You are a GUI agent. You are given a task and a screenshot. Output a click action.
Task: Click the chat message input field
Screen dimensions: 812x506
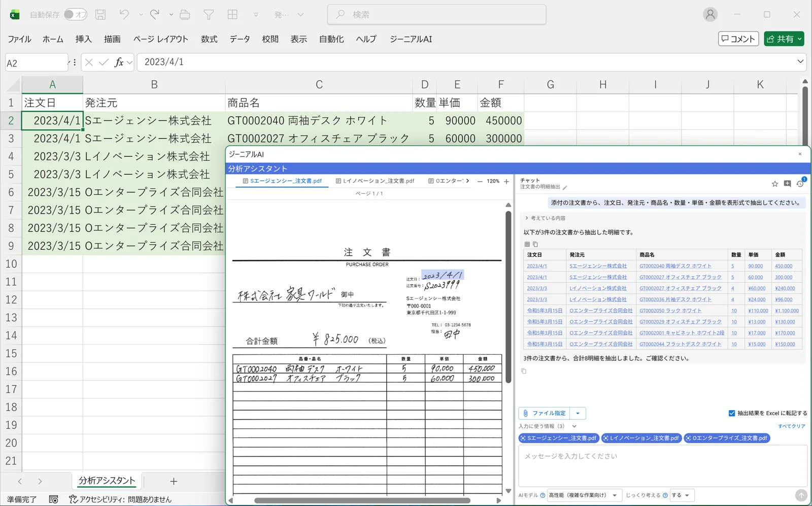tap(663, 465)
